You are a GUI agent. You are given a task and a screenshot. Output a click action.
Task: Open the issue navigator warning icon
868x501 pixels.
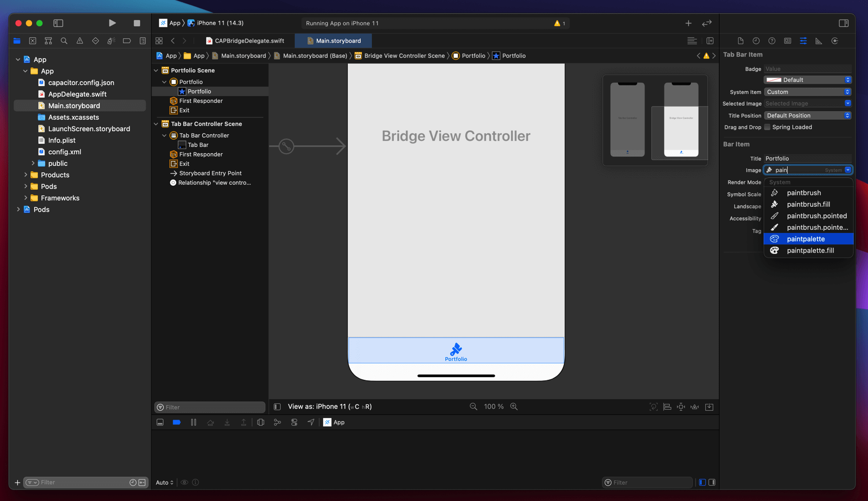80,41
